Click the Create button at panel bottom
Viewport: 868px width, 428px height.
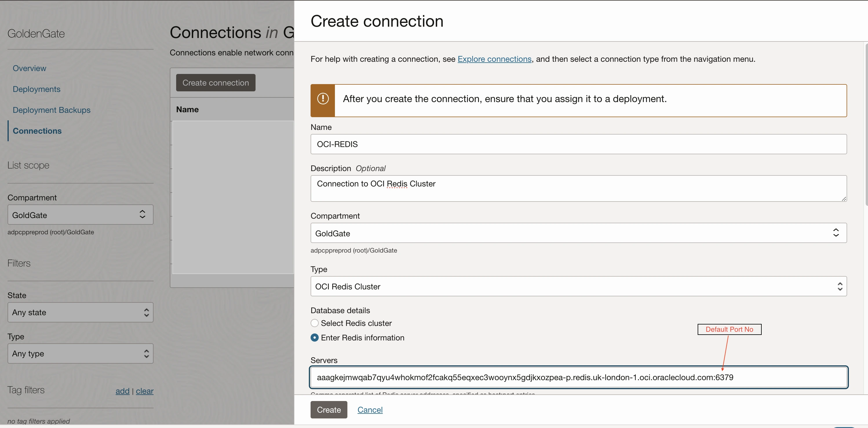pos(329,410)
